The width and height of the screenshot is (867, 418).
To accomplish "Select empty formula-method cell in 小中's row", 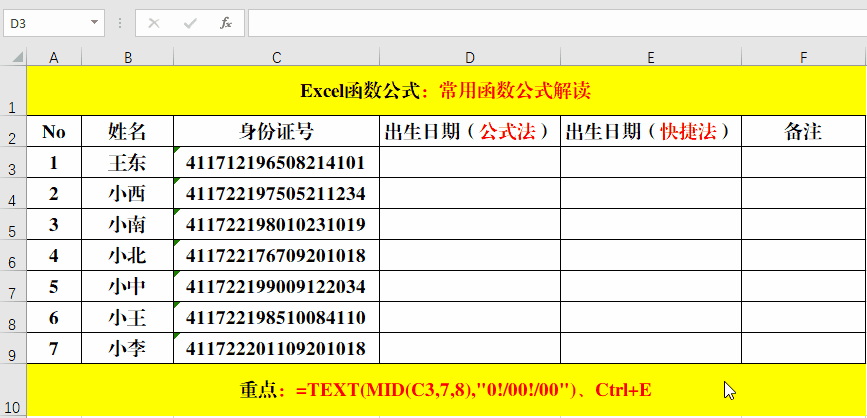I will 470,286.
